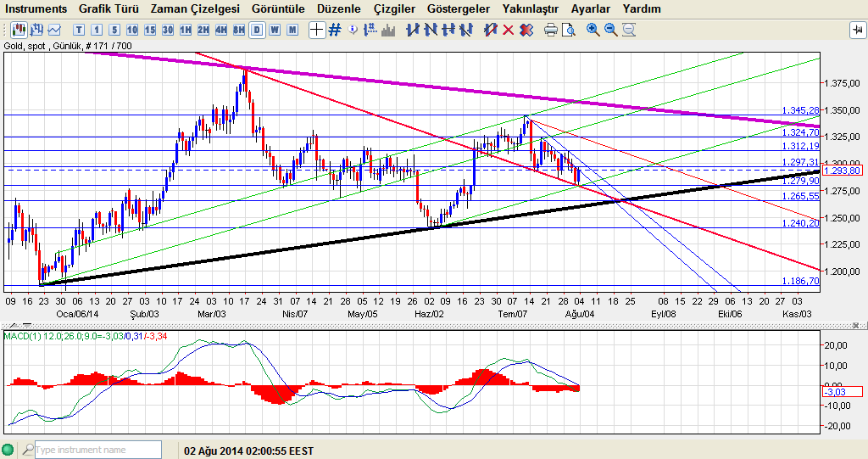The width and height of the screenshot is (868, 459).
Task: Open the Grafik Türü menu
Action: coord(108,8)
